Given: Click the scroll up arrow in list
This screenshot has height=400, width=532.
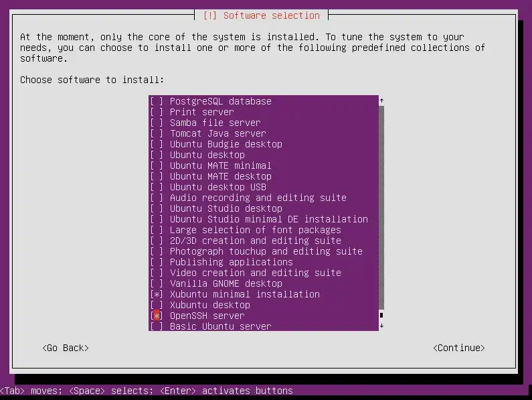Looking at the screenshot, I should (x=381, y=101).
